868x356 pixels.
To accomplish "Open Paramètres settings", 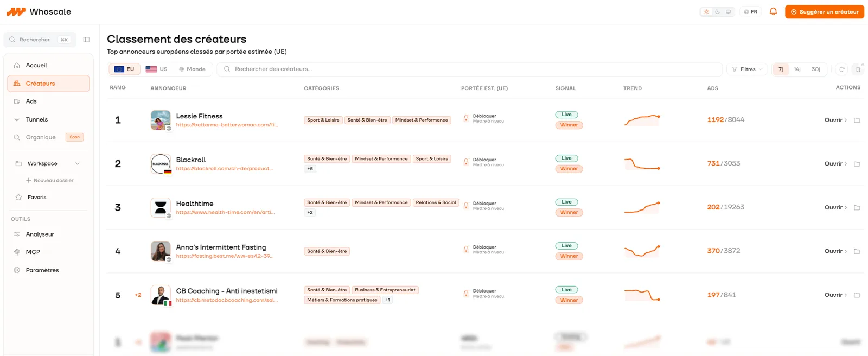I will pos(48,270).
